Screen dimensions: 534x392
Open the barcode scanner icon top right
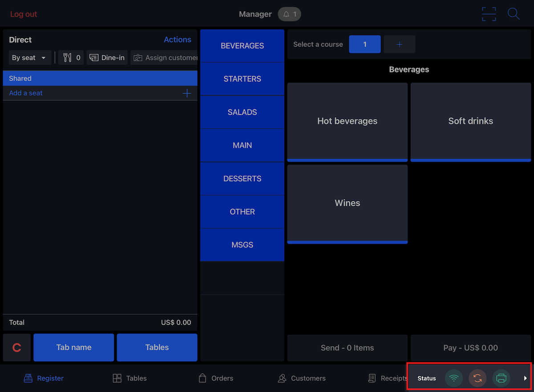coord(489,14)
